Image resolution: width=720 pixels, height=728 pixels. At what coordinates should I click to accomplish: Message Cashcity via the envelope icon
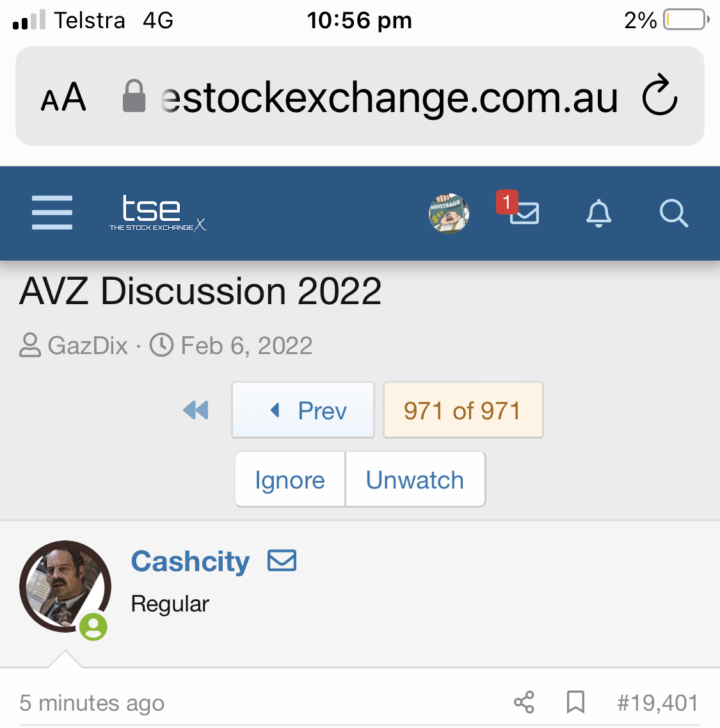(x=282, y=560)
